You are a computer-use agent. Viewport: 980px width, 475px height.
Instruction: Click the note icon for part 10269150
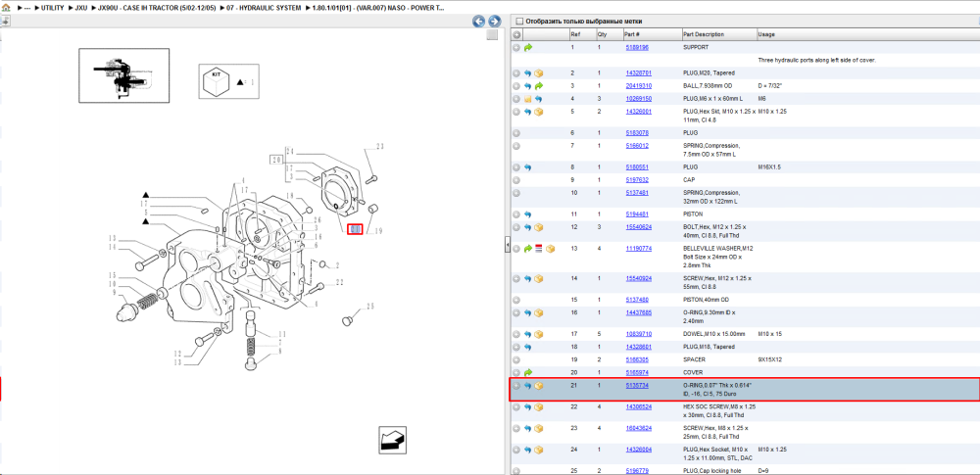[528, 99]
